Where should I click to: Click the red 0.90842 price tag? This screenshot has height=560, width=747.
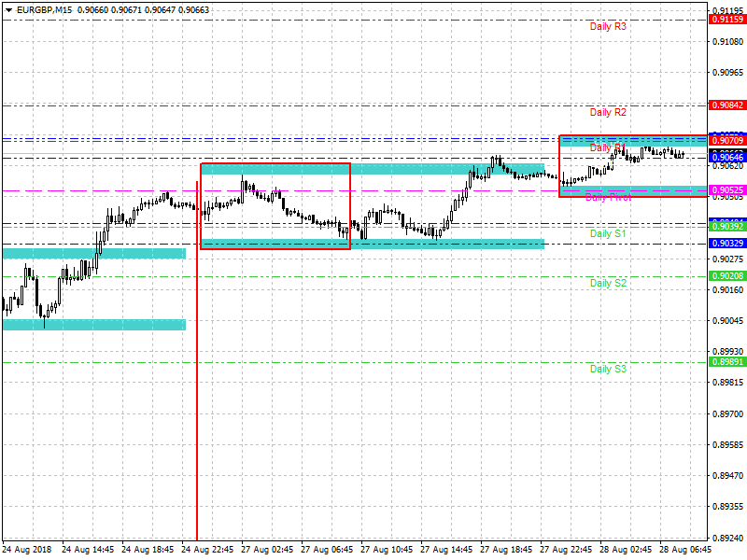click(x=726, y=105)
